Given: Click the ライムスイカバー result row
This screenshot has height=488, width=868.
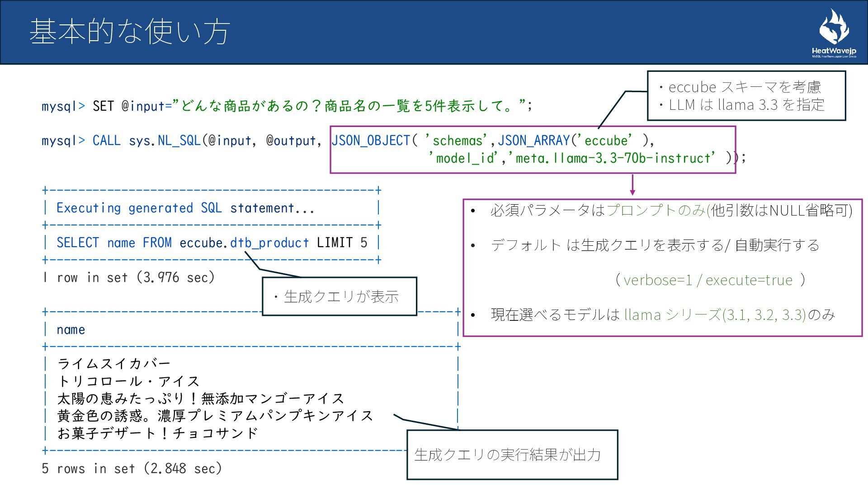Looking at the screenshot, I should [x=114, y=363].
